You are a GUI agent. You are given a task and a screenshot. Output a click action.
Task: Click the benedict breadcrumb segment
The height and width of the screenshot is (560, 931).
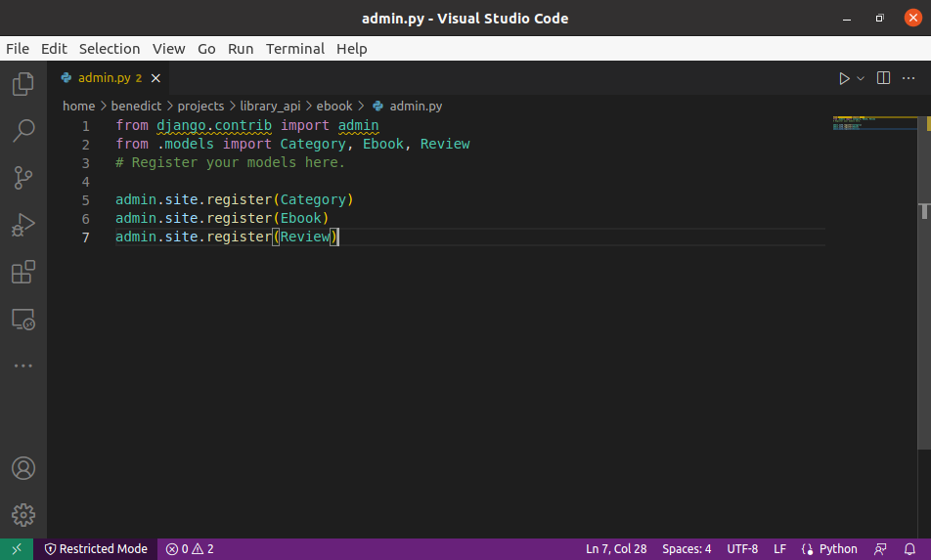[x=136, y=107]
